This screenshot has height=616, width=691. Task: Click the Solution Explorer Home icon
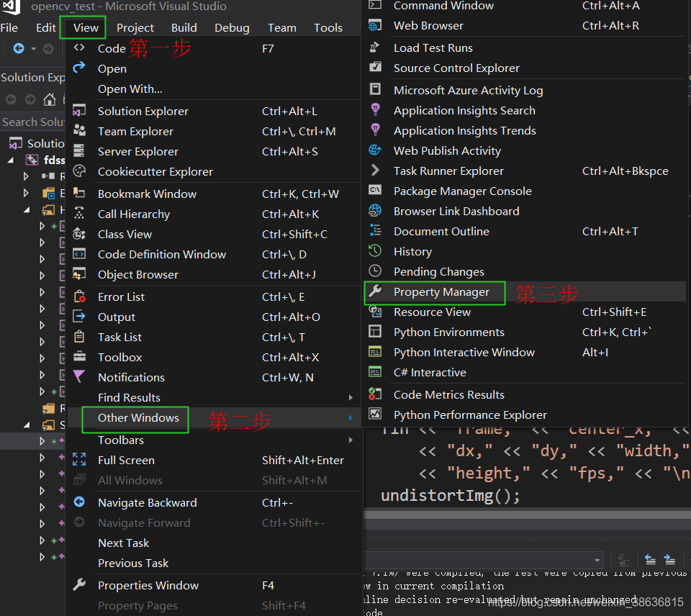click(50, 99)
